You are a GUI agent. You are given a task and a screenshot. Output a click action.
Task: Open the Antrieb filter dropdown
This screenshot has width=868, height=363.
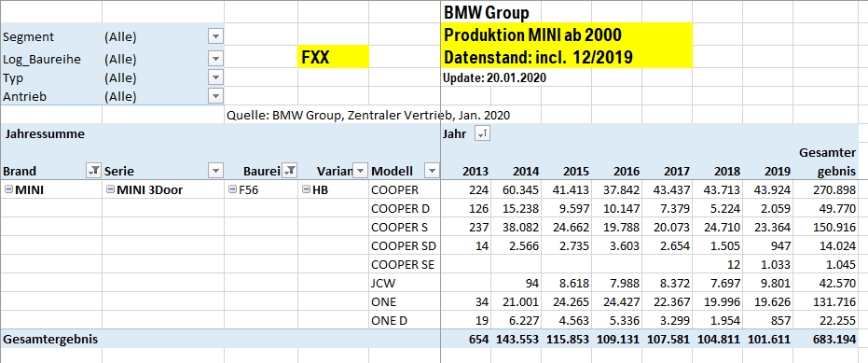point(216,96)
